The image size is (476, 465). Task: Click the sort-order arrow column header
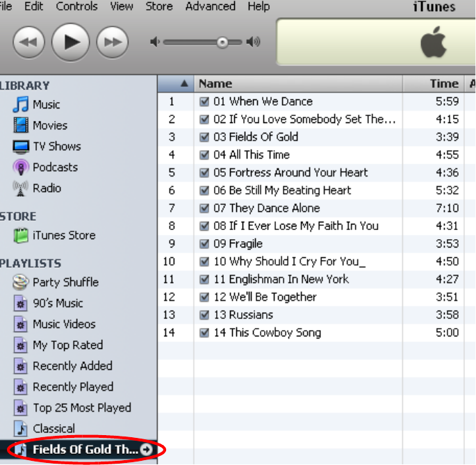click(x=176, y=83)
